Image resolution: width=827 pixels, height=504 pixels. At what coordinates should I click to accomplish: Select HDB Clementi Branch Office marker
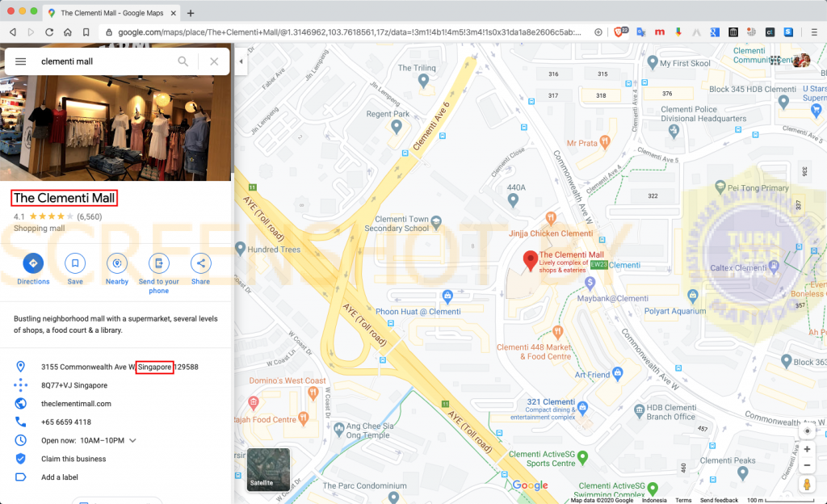(x=640, y=409)
